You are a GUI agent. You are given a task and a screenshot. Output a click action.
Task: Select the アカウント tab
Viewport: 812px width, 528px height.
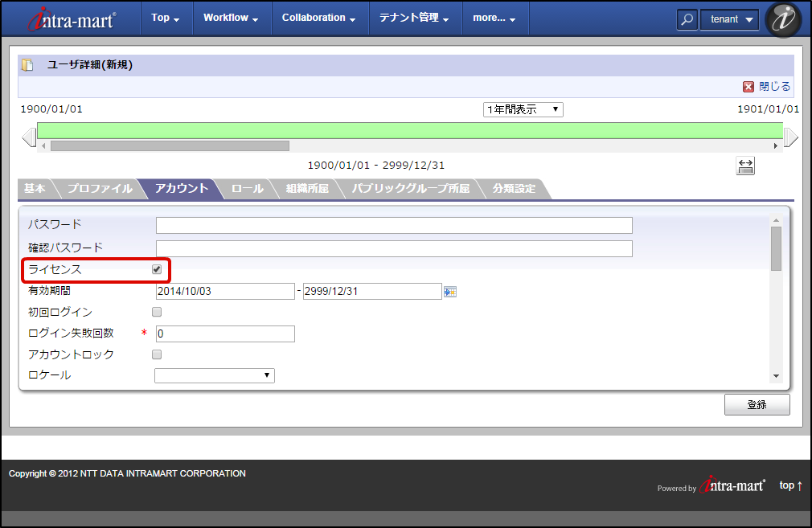[x=182, y=189]
